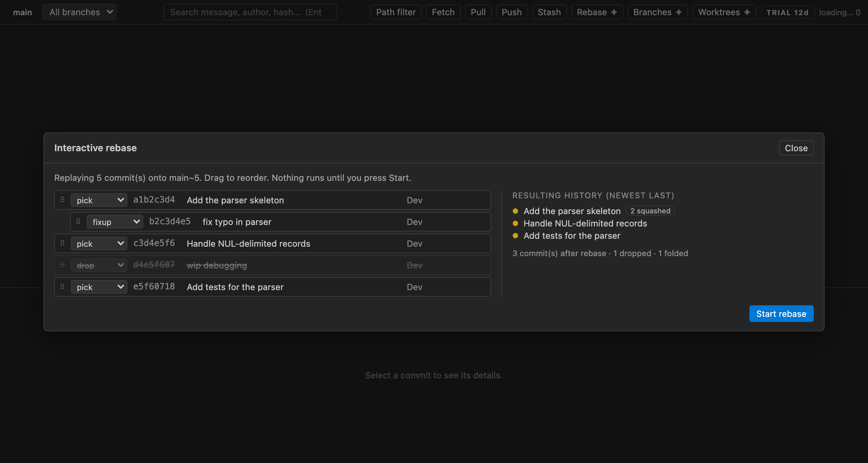Focus the search message, author, hash field
This screenshot has width=868, height=463.
(250, 12)
